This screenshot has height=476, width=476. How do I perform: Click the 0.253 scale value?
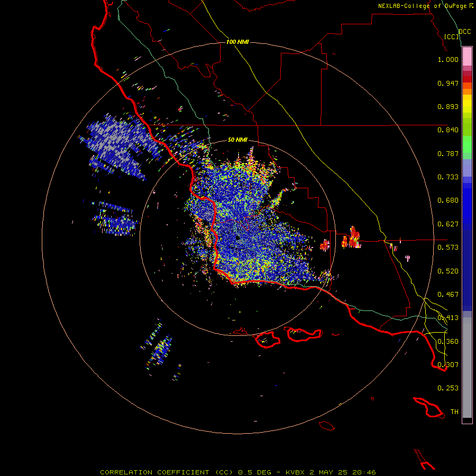[448, 388]
